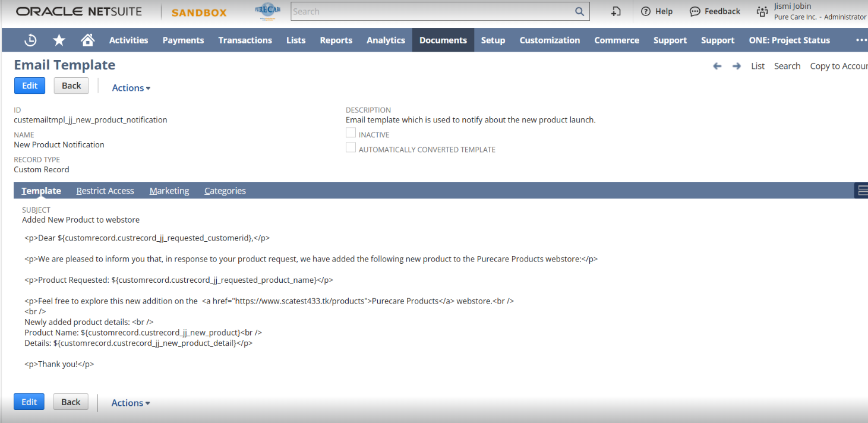This screenshot has width=868, height=423.
Task: Toggle the Inactive checkbox
Action: click(x=351, y=133)
